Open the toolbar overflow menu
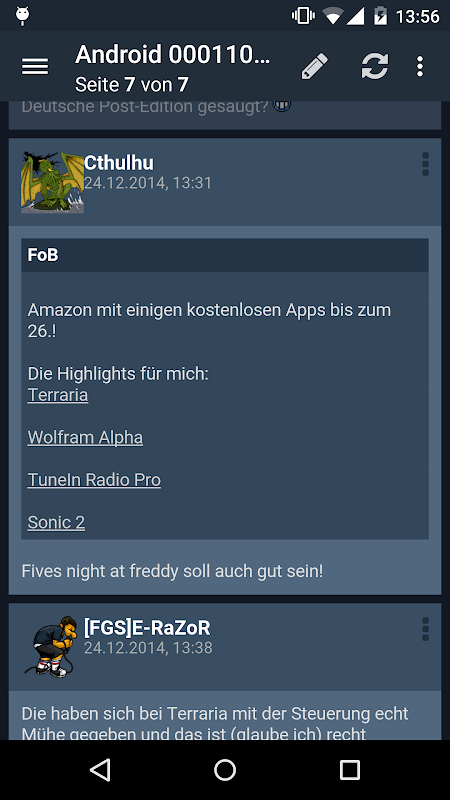450x800 pixels. pyautogui.click(x=419, y=66)
